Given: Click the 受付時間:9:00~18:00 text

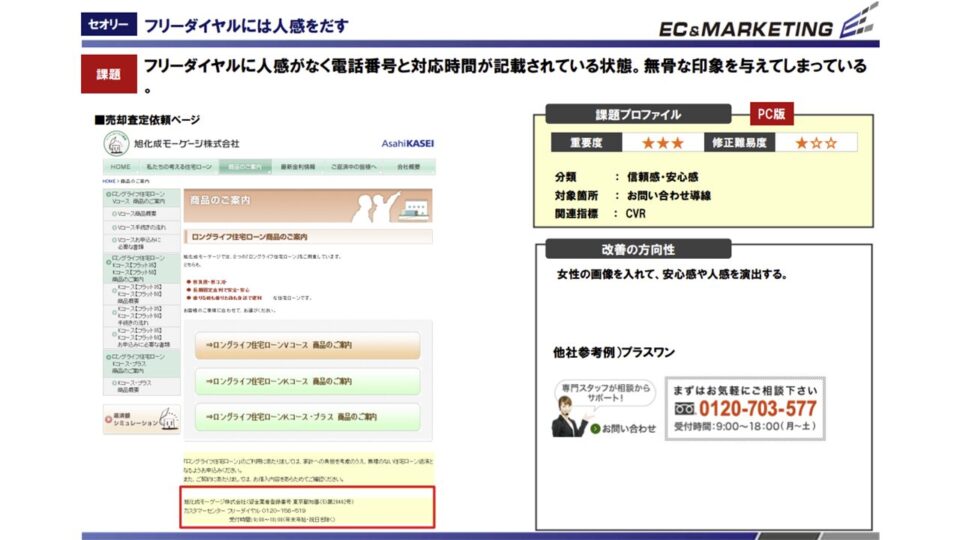Looking at the screenshot, I should 744,427.
